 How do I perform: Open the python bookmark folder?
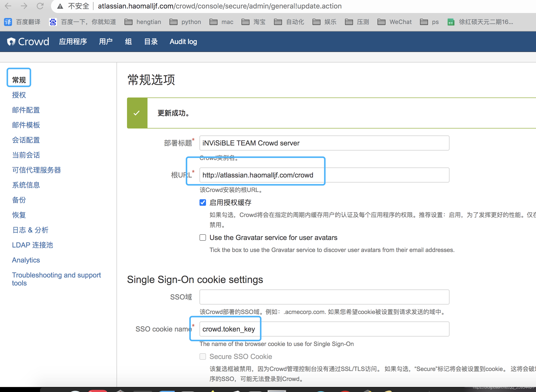click(185, 22)
